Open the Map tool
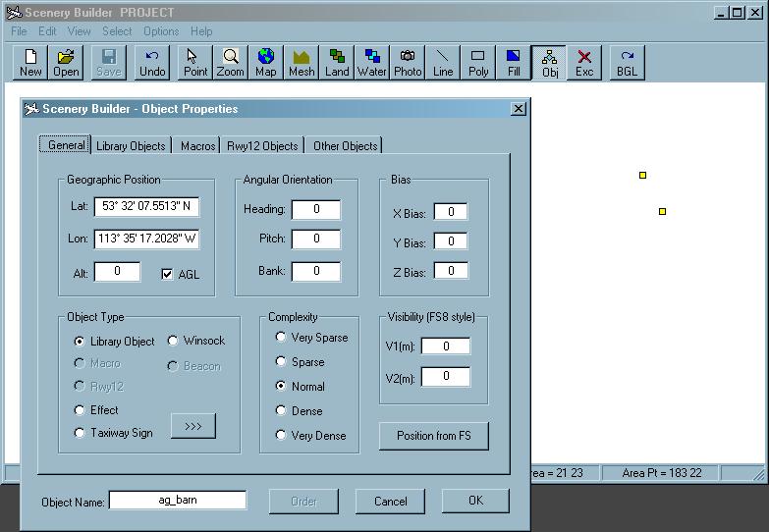The image size is (769, 532). [266, 63]
